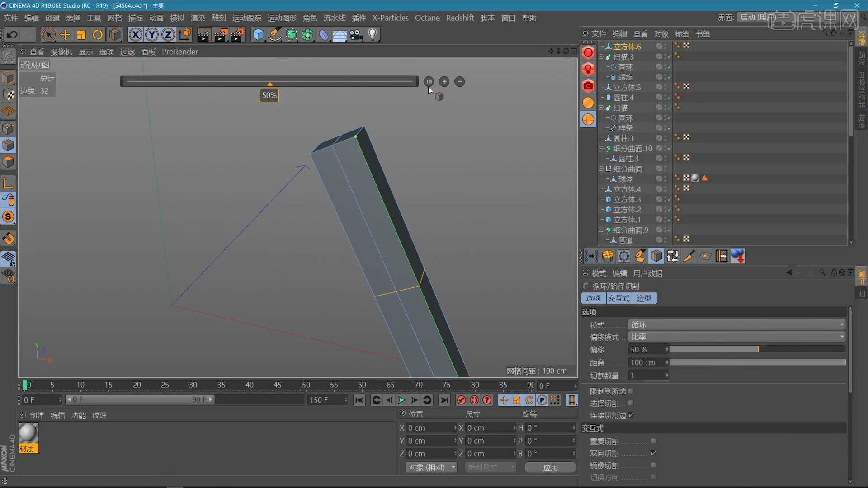The image size is (868, 488).
Task: Click the 偏移 percentage slider bar
Action: click(x=757, y=349)
